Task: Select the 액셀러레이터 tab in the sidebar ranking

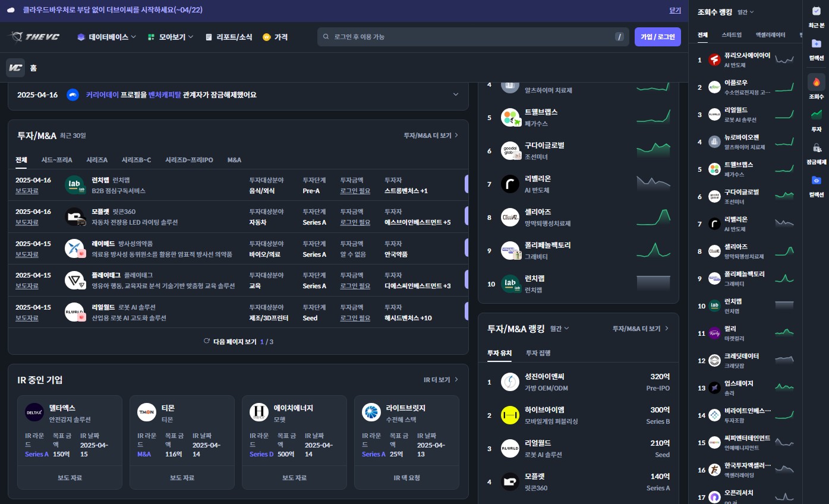Action: (x=770, y=35)
